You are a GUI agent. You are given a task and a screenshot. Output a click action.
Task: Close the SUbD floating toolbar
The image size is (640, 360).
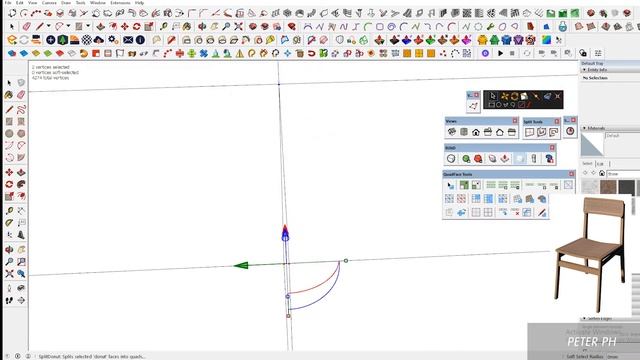click(x=552, y=147)
